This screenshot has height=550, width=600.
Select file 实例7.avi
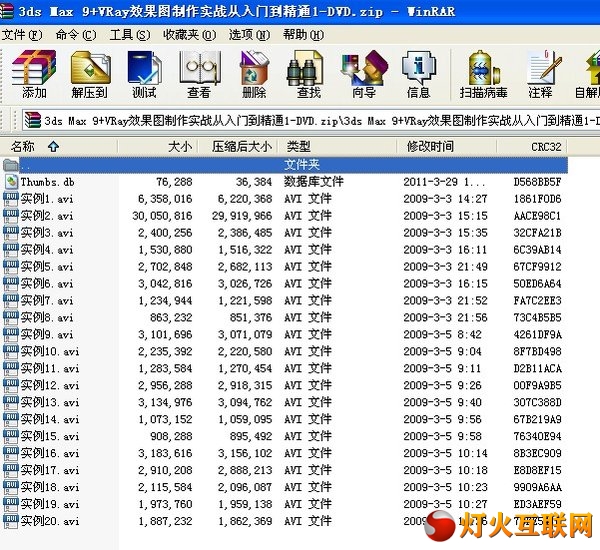click(x=47, y=300)
